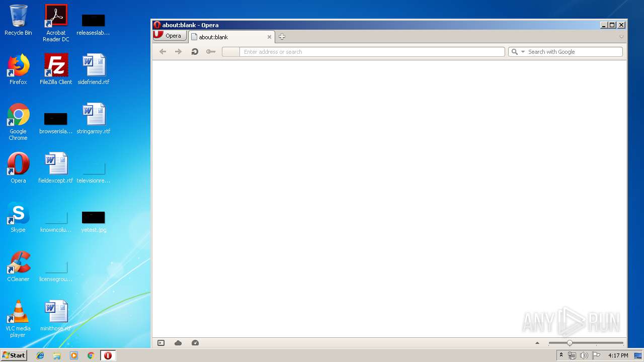
Task: Launch Chrome from the taskbar
Action: pyautogui.click(x=91, y=355)
